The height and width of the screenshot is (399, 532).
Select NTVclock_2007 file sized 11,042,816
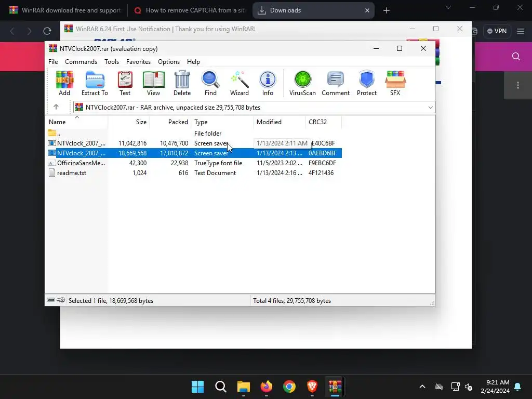pos(193,143)
